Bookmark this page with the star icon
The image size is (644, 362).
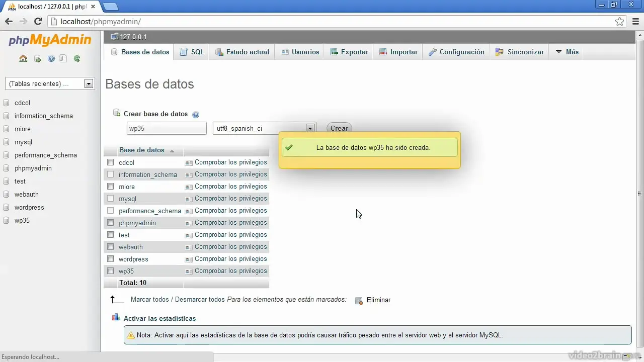pyautogui.click(x=620, y=22)
